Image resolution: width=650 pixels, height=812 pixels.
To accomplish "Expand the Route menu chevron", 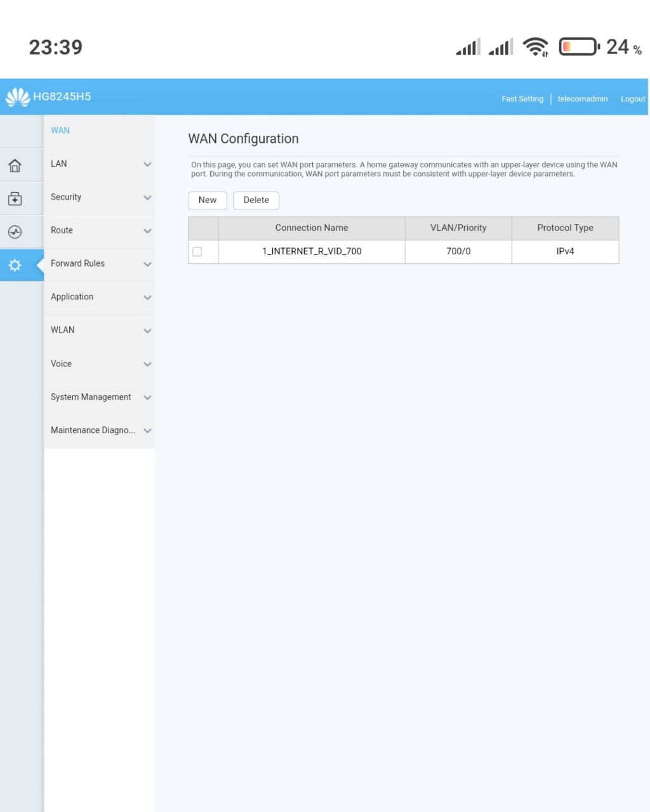I will (147, 231).
